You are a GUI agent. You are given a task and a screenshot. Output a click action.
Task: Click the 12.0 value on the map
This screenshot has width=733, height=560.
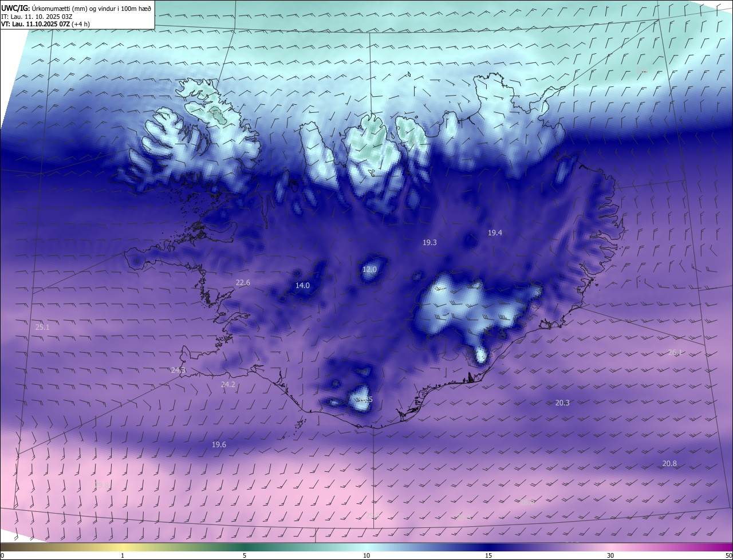click(370, 269)
